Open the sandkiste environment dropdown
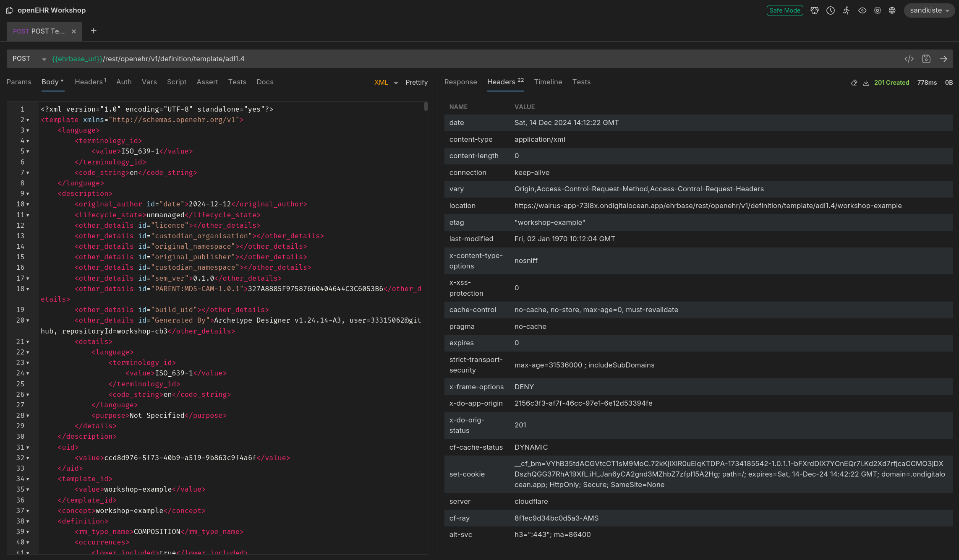Screen dimensions: 959x560 tap(929, 10)
